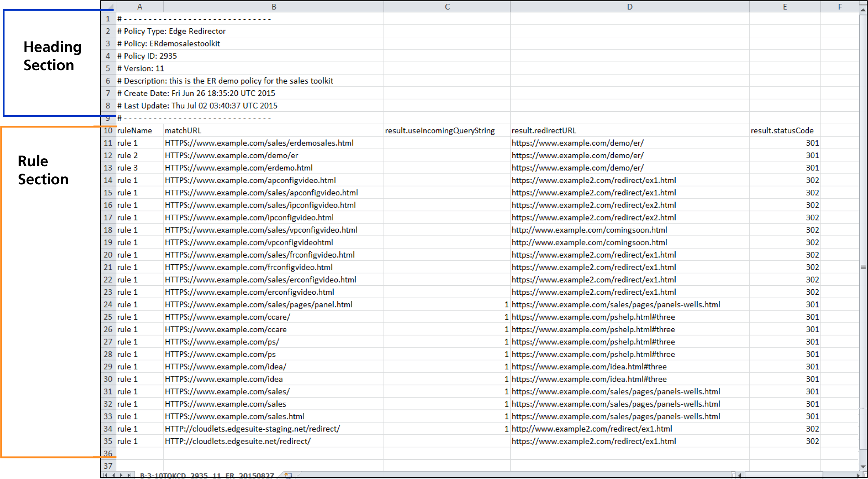Select cell HTTP://cloudlets.edgesuite.net/redirect/
This screenshot has height=479, width=868.
click(237, 441)
